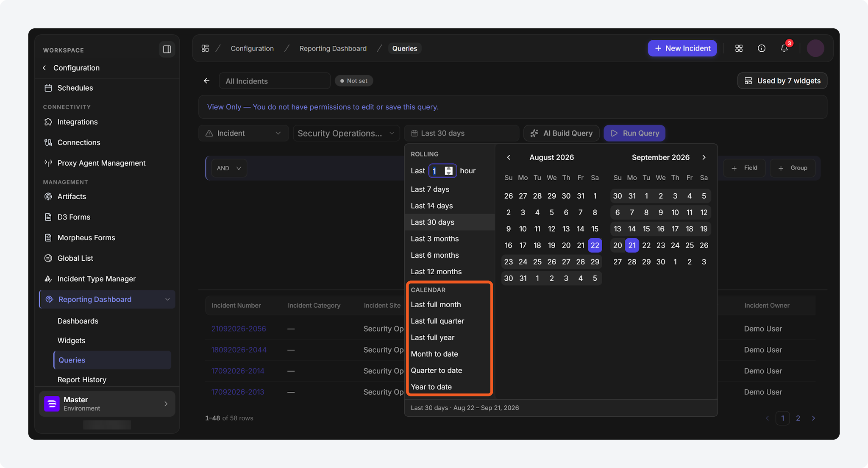Click AI Build Query
The height and width of the screenshot is (468, 868).
click(561, 133)
